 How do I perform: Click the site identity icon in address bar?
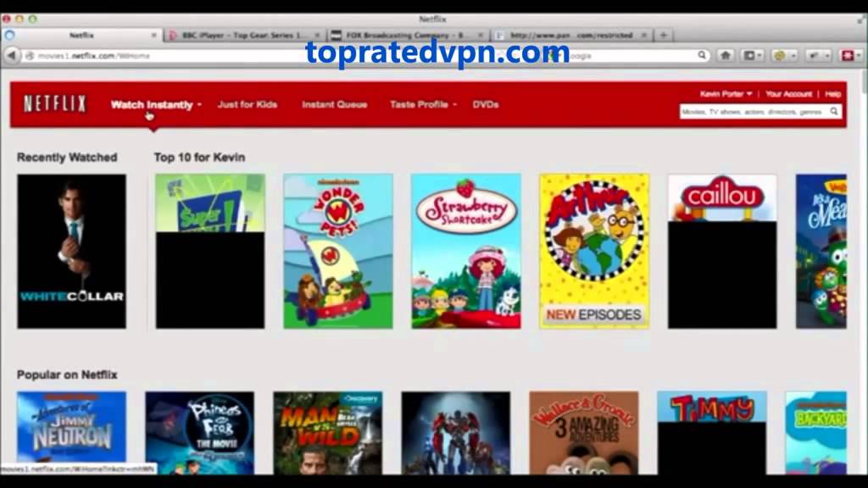tap(30, 56)
